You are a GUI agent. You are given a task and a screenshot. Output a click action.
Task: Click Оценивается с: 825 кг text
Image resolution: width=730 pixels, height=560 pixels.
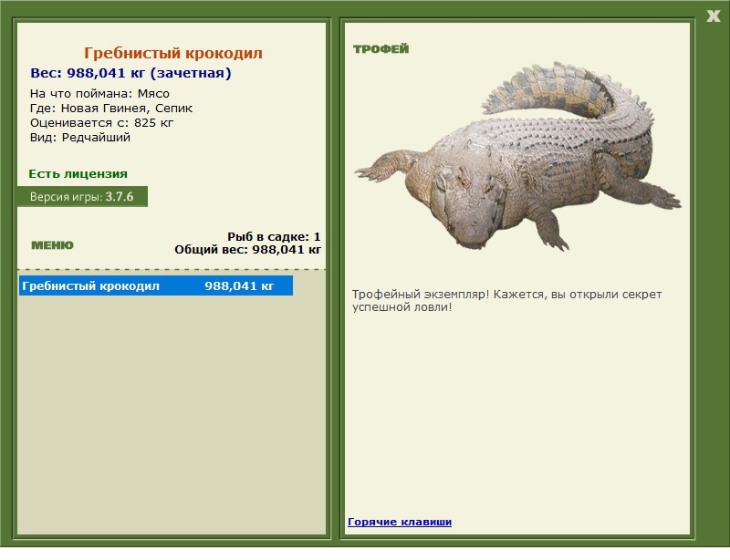pos(101,123)
